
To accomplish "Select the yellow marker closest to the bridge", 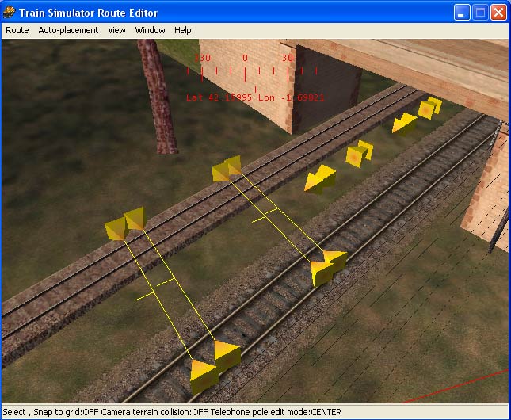I will pos(429,107).
